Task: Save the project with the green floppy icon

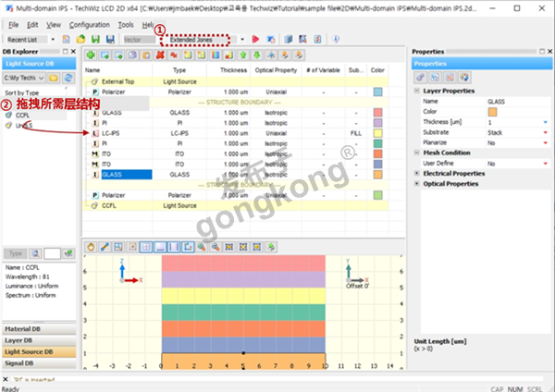Action: pos(95,39)
